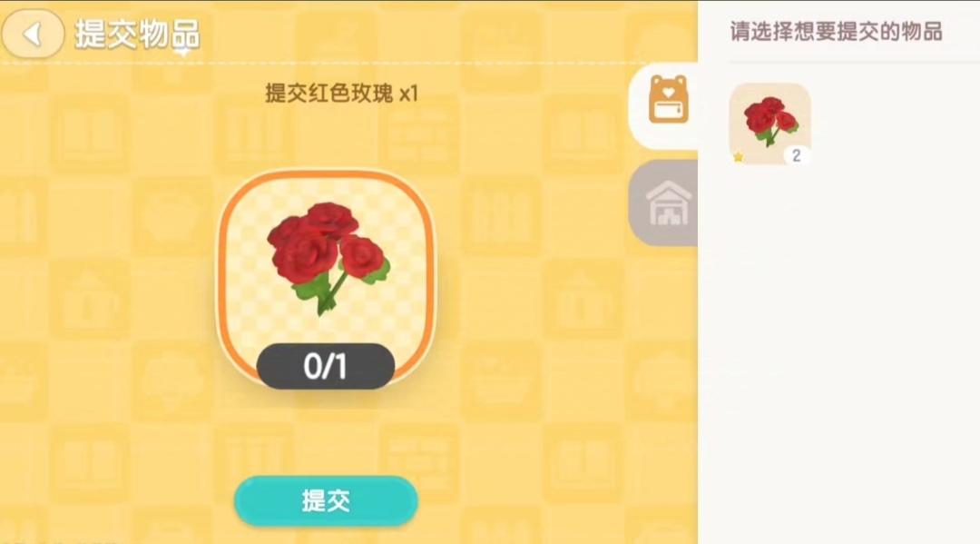Viewport: 980px width, 544px height.
Task: Click the 0/1 progress counter badge
Action: tap(325, 366)
